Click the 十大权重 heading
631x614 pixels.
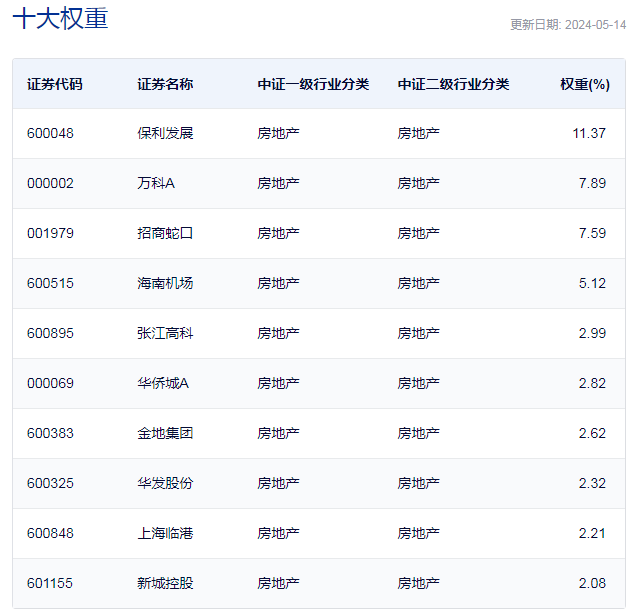click(x=60, y=19)
